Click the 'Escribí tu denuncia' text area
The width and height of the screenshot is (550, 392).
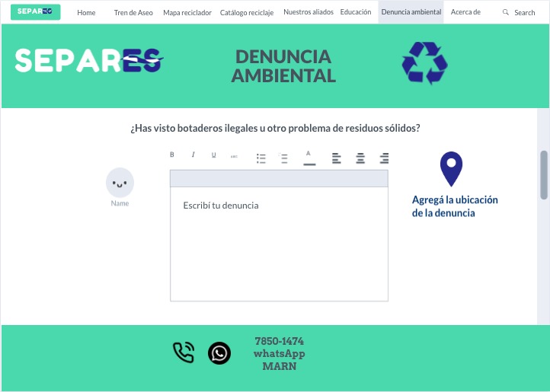pos(280,244)
